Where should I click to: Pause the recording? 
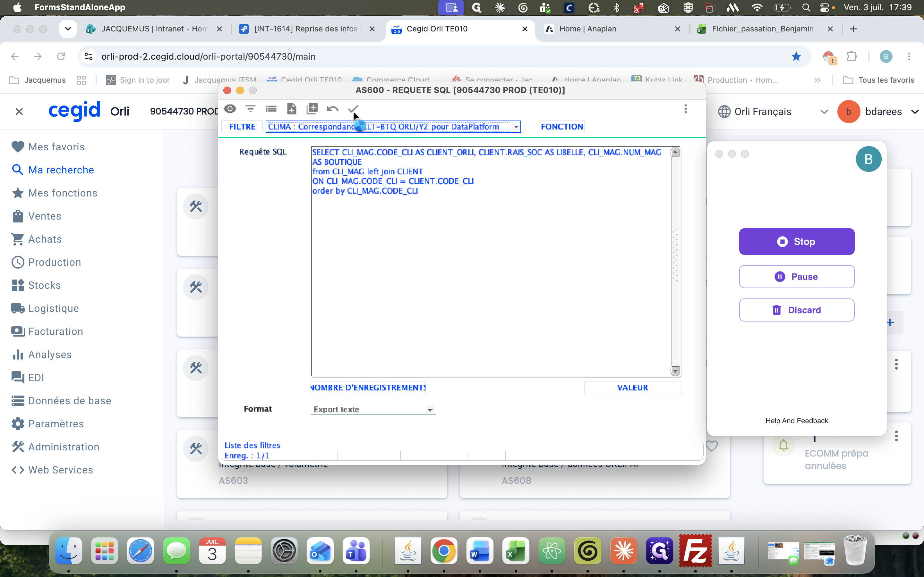point(797,277)
